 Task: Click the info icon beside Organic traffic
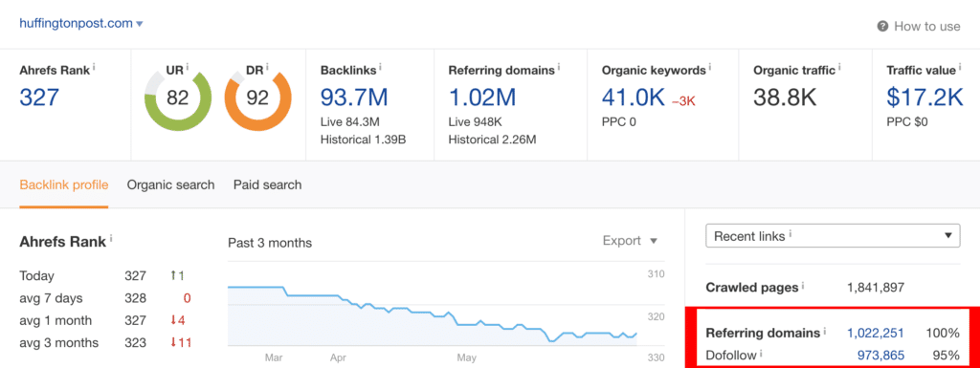[840, 67]
